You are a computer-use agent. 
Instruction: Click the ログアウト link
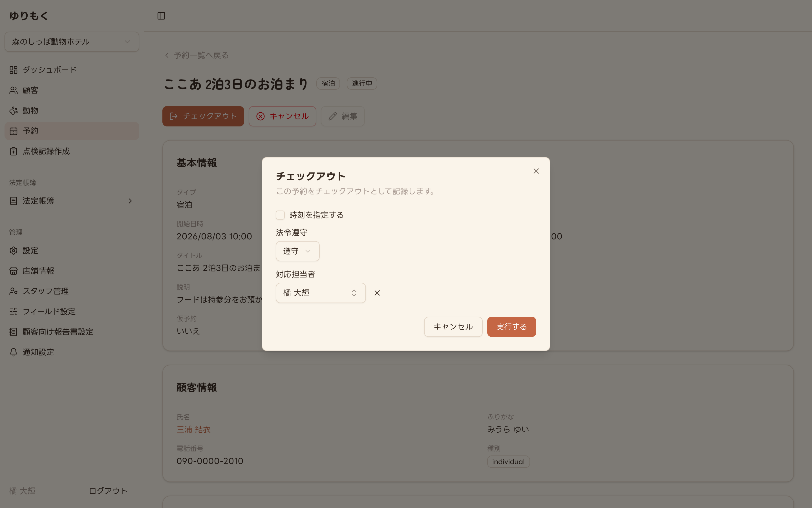pos(108,491)
